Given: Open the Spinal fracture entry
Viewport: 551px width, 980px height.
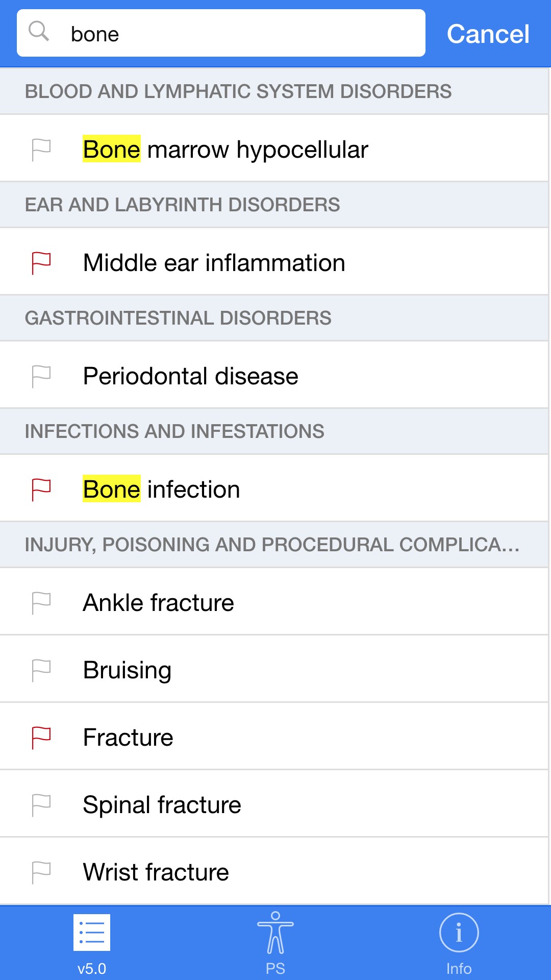Looking at the screenshot, I should 162,805.
